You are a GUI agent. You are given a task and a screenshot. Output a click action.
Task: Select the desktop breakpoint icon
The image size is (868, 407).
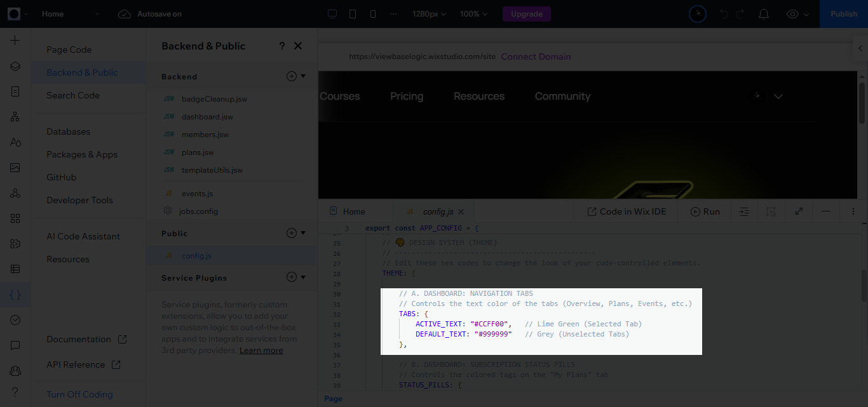tap(332, 14)
